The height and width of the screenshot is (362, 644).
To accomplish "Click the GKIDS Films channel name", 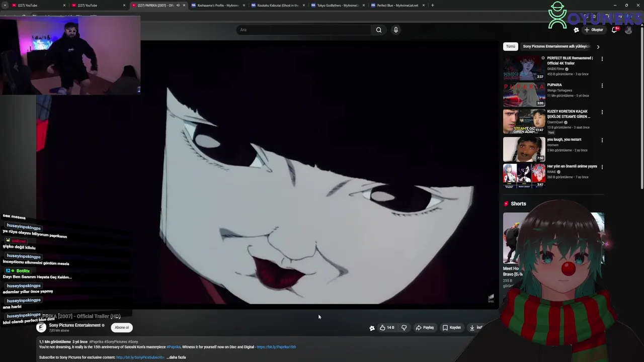I will pos(555,69).
